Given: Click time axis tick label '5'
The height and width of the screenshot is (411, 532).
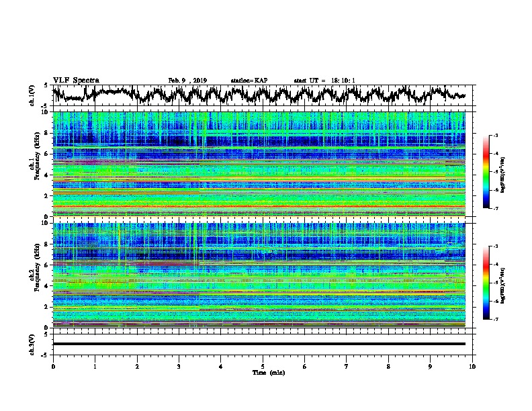Looking at the screenshot, I should (263, 367).
